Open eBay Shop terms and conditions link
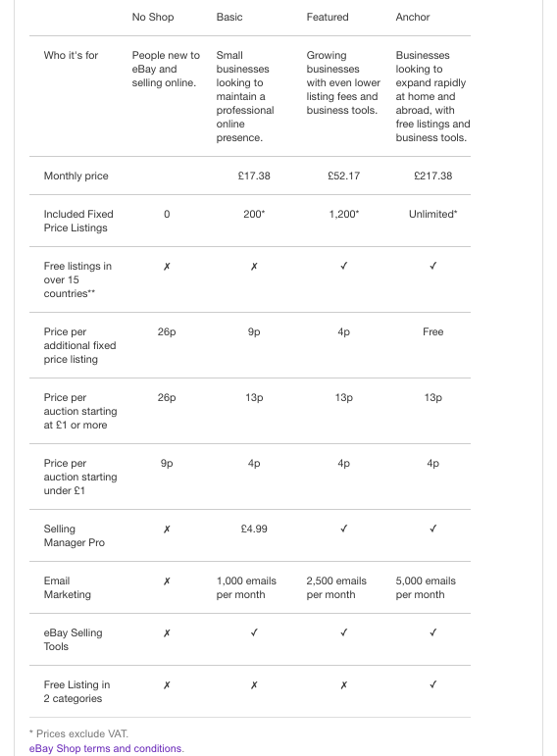This screenshot has width=557, height=756. point(107,748)
